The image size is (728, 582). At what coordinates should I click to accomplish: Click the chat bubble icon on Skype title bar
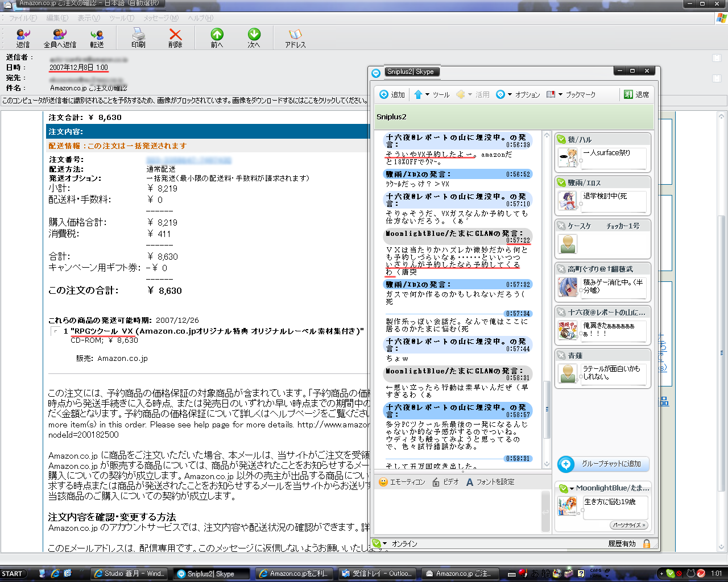click(376, 73)
